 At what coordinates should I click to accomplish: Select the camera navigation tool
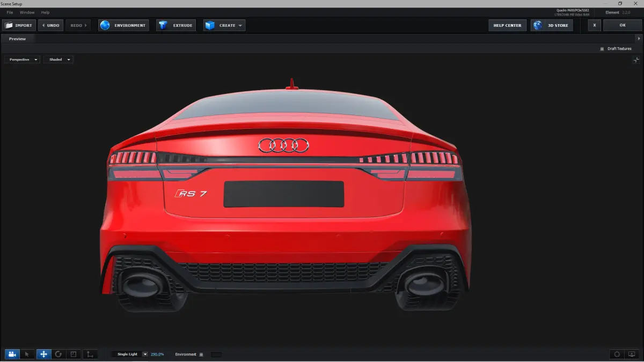[x=12, y=354]
